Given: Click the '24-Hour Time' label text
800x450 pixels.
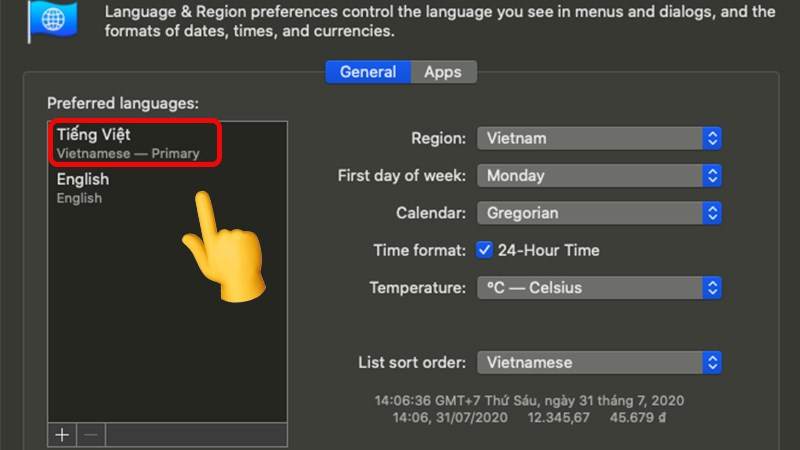Looking at the screenshot, I should pyautogui.click(x=548, y=250).
